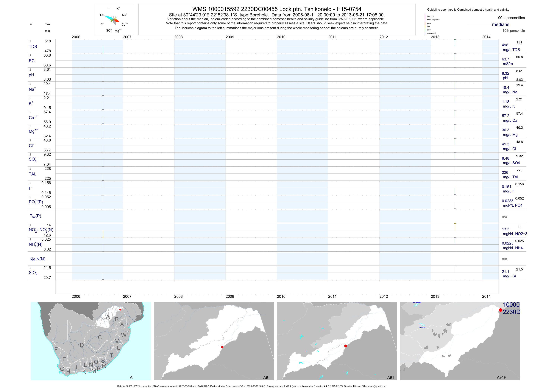Click the red dot on A9 catchment map

222,347
